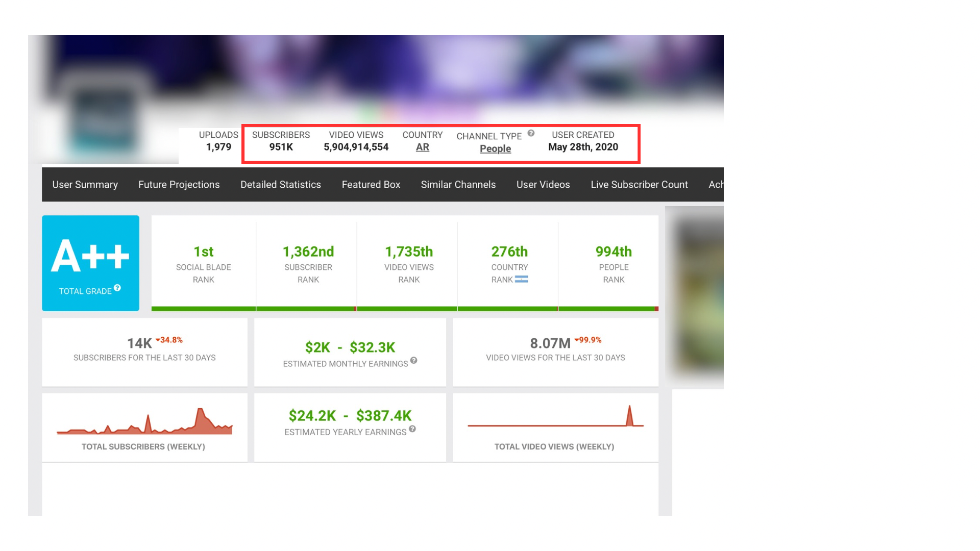Switch to Future Projections tab
The height and width of the screenshot is (551, 980).
click(x=179, y=185)
